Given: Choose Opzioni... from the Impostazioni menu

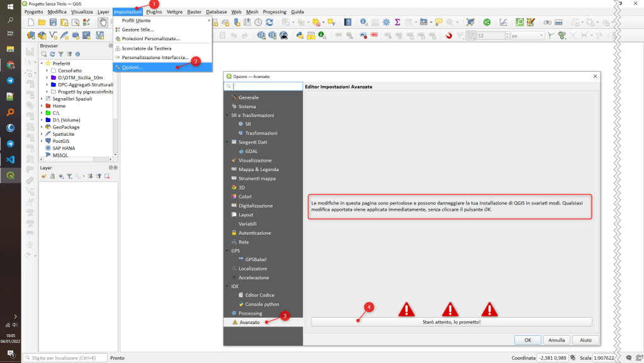Looking at the screenshot, I should 132,67.
